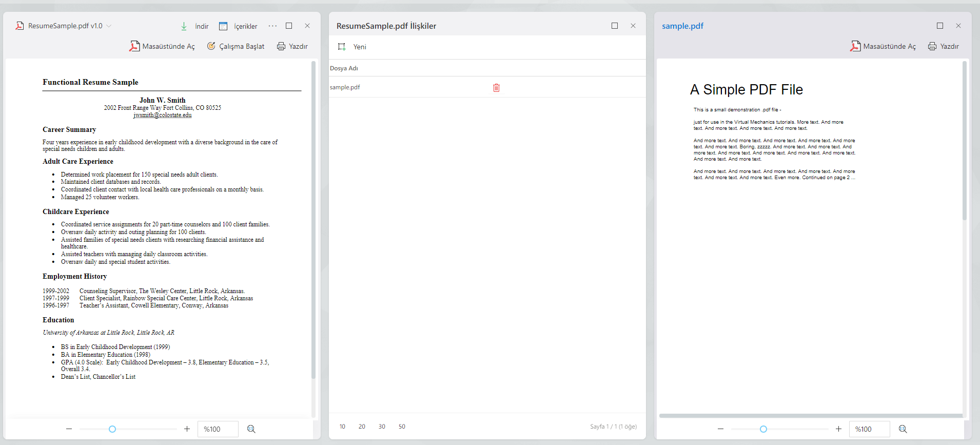Click the Sayfa 1 / 1 page indicator
Image resolution: width=980 pixels, height=445 pixels.
(x=613, y=427)
